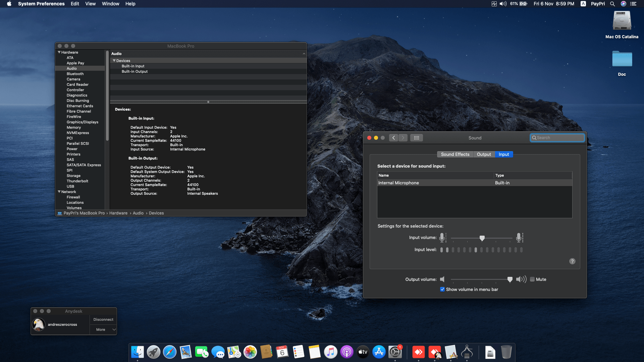Open Podcasts app in the dock
This screenshot has width=644, height=362.
pyautogui.click(x=346, y=352)
